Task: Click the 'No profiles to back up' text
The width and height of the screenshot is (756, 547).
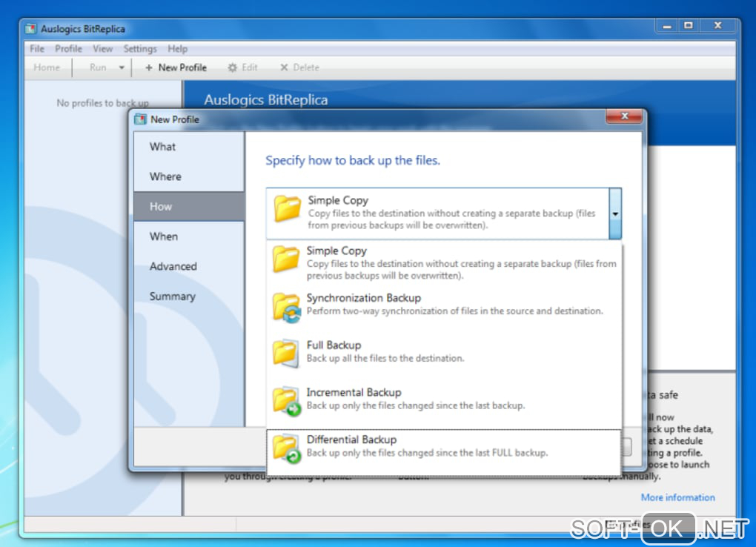Action: click(x=103, y=103)
